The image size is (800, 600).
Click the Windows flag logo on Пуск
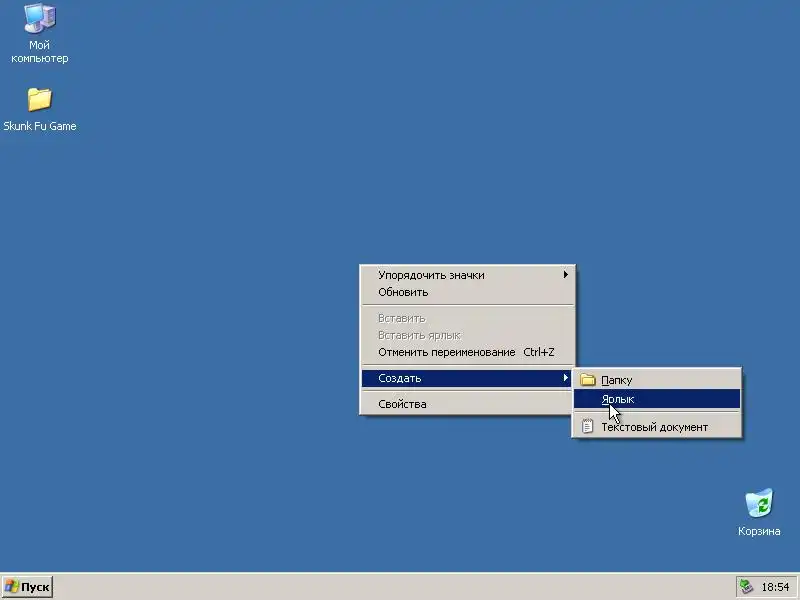click(11, 587)
